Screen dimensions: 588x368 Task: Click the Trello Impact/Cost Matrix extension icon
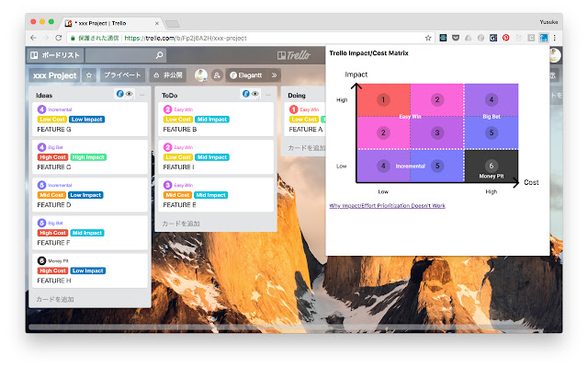543,38
